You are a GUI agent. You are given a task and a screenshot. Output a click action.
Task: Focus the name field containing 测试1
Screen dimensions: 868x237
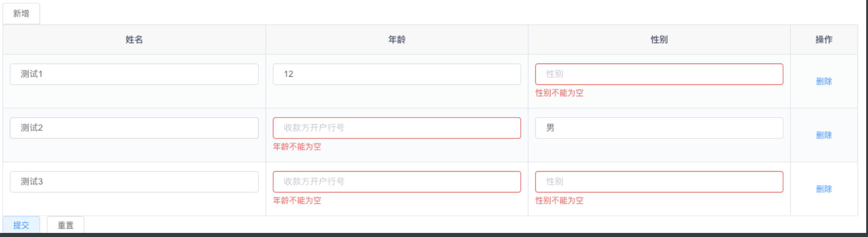(134, 74)
